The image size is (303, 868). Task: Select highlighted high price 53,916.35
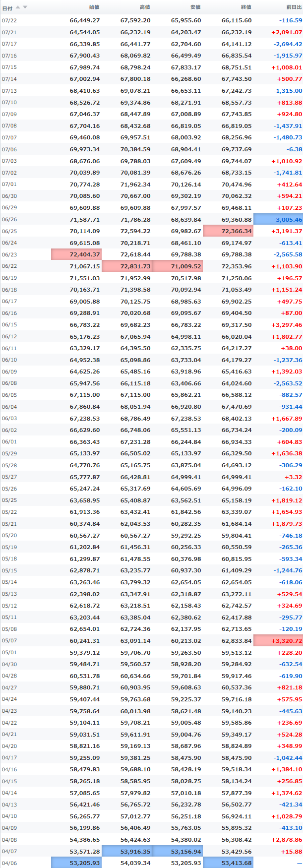(126, 852)
